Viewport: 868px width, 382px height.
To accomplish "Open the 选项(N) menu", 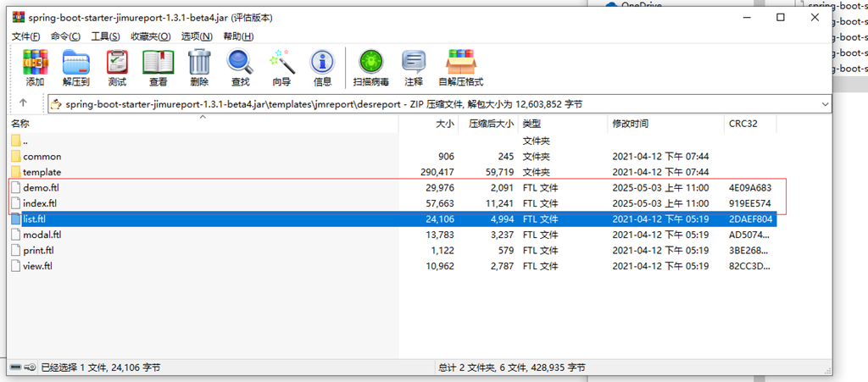I will pyautogui.click(x=197, y=36).
